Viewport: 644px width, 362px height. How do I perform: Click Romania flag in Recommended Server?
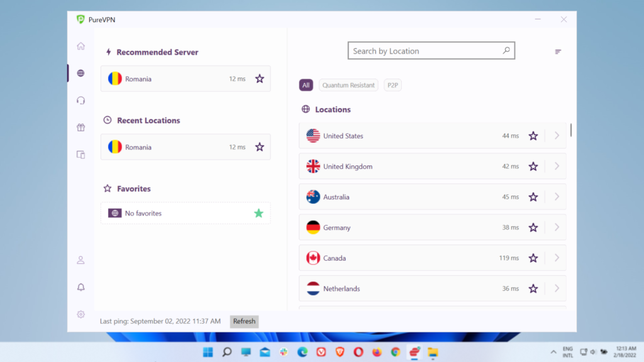(x=115, y=79)
